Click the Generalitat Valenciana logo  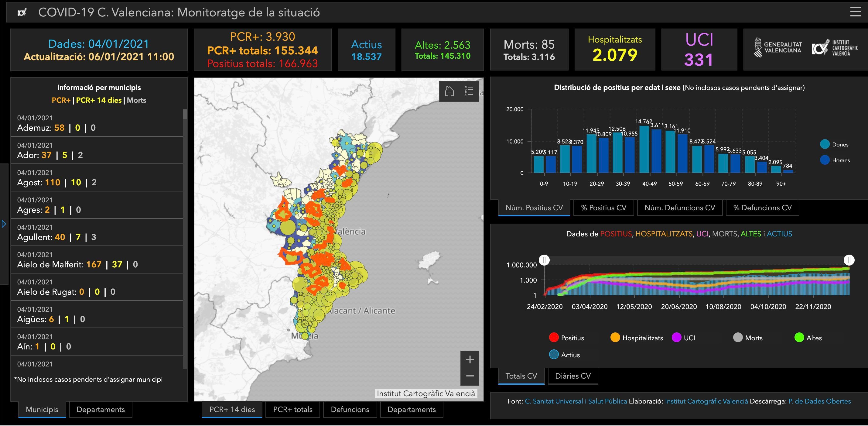coord(778,47)
